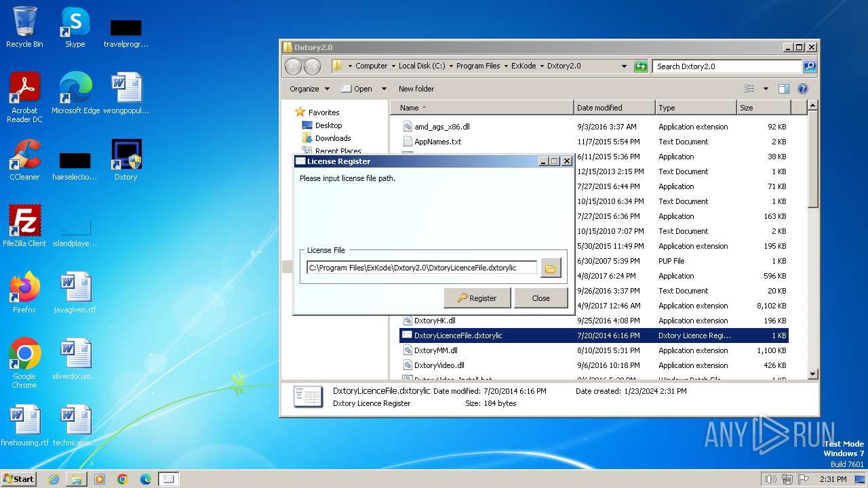
Task: Change view using the views icon
Action: [749, 89]
